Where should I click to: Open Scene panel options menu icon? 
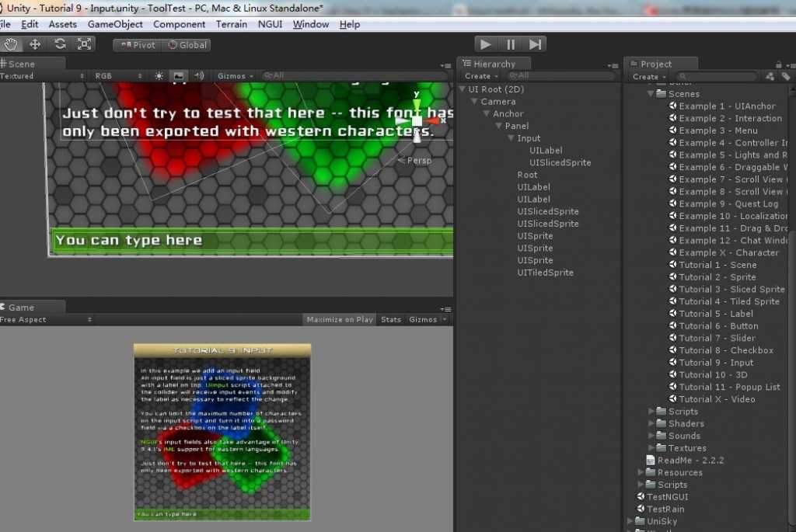445,65
